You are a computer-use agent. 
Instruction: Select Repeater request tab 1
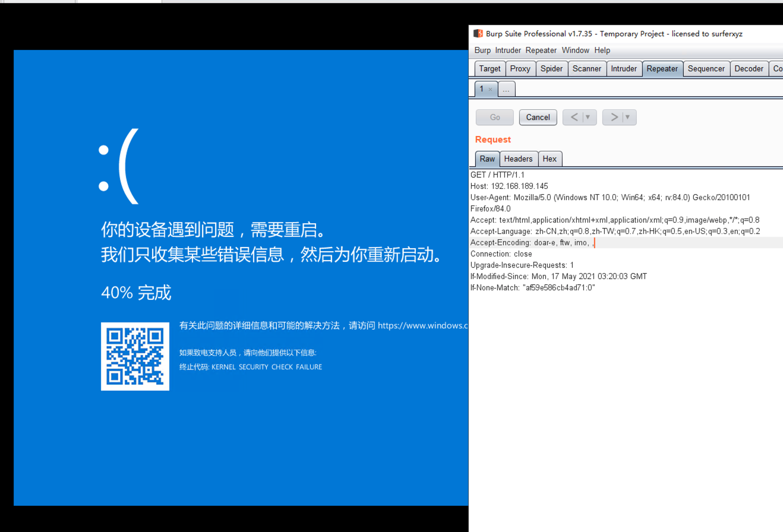coord(482,89)
